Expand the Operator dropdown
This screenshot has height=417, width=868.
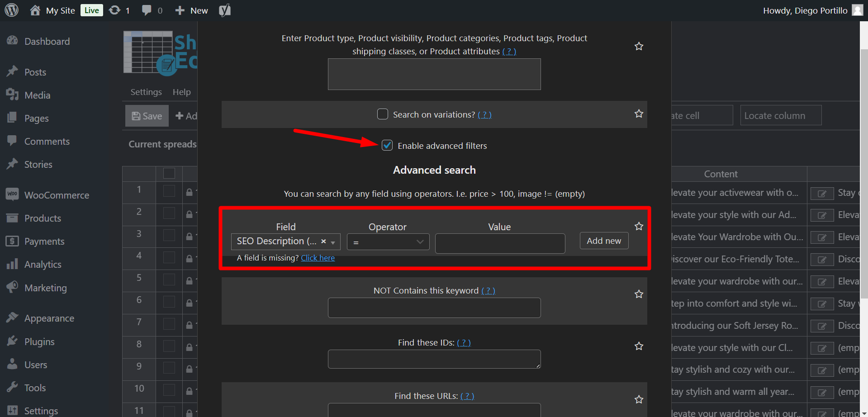pos(388,242)
